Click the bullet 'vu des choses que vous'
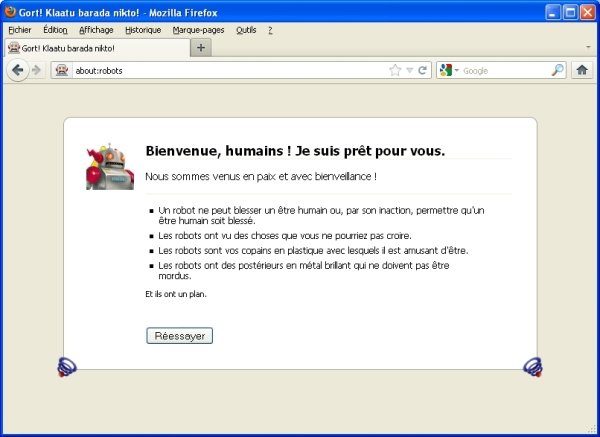The width and height of the screenshot is (600, 437). (285, 236)
